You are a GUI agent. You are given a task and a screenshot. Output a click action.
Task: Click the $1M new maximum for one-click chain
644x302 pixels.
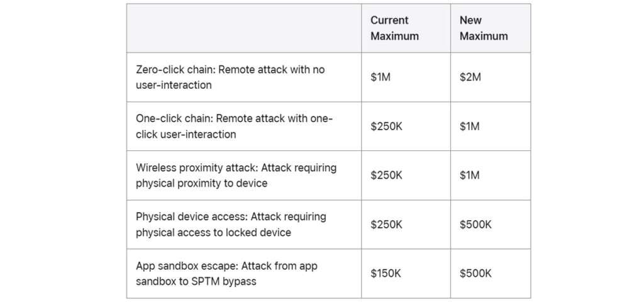[x=470, y=126]
